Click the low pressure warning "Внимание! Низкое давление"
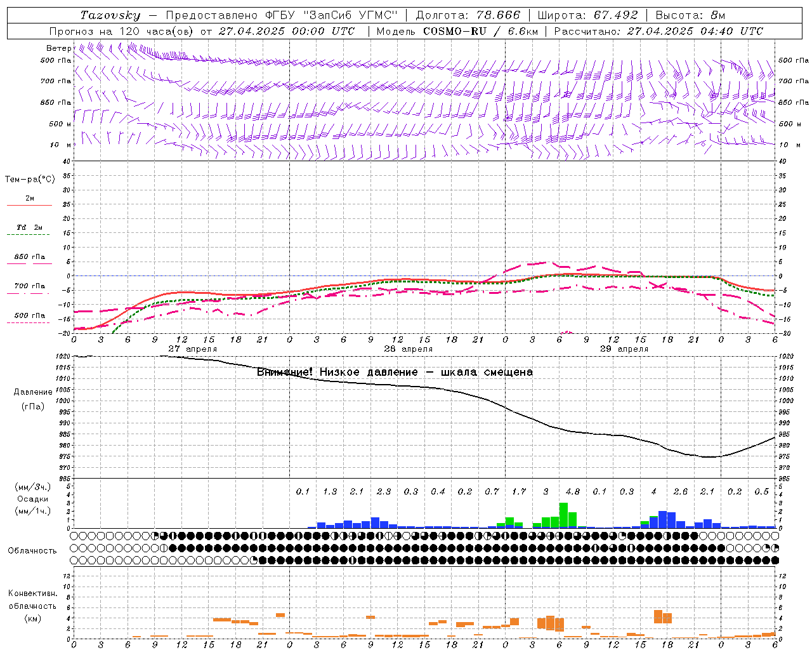This screenshot has width=812, height=650. pos(337,372)
